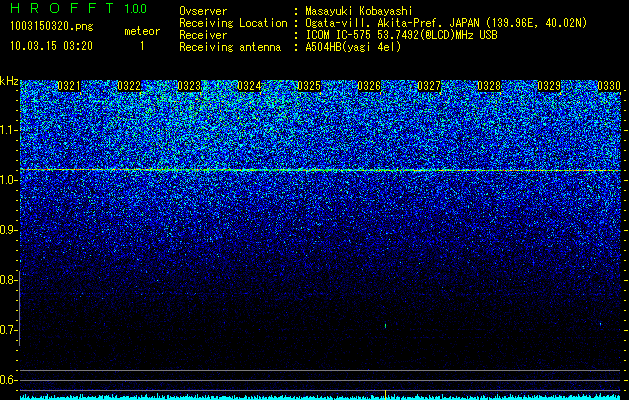Viewport: 629px width, 400px height.
Task: Click the 0.8 frequency axis label
Action: coord(7,280)
